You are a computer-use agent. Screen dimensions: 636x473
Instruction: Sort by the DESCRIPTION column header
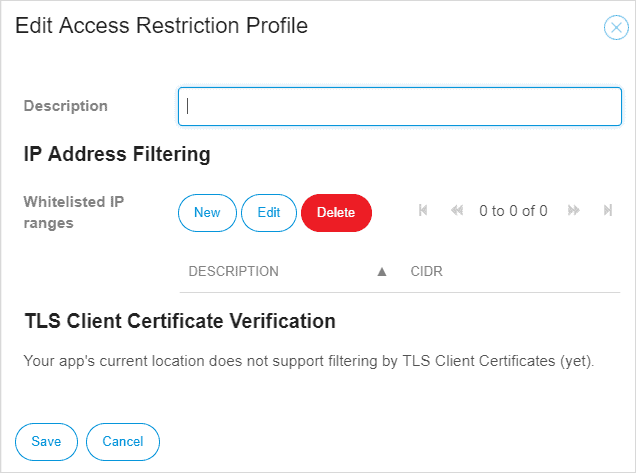tap(233, 271)
